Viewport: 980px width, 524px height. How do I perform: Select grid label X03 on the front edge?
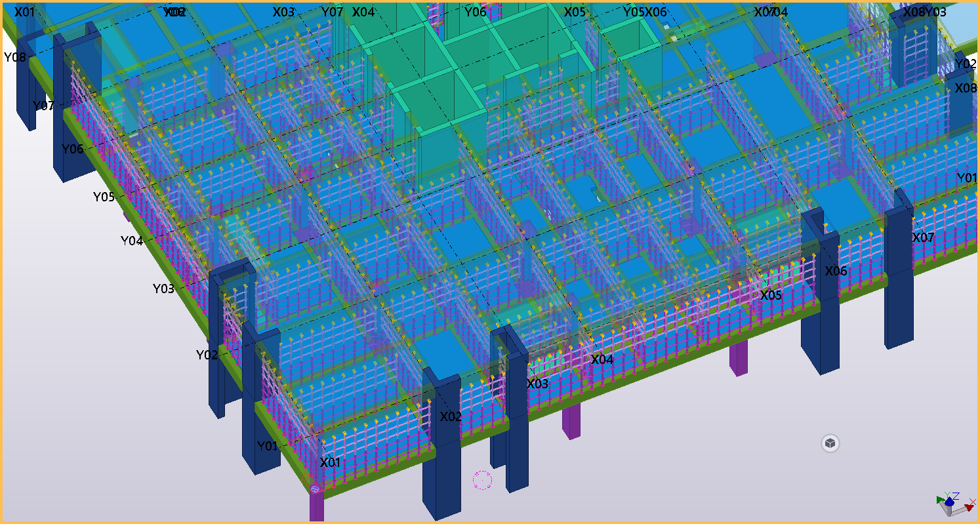coord(537,384)
